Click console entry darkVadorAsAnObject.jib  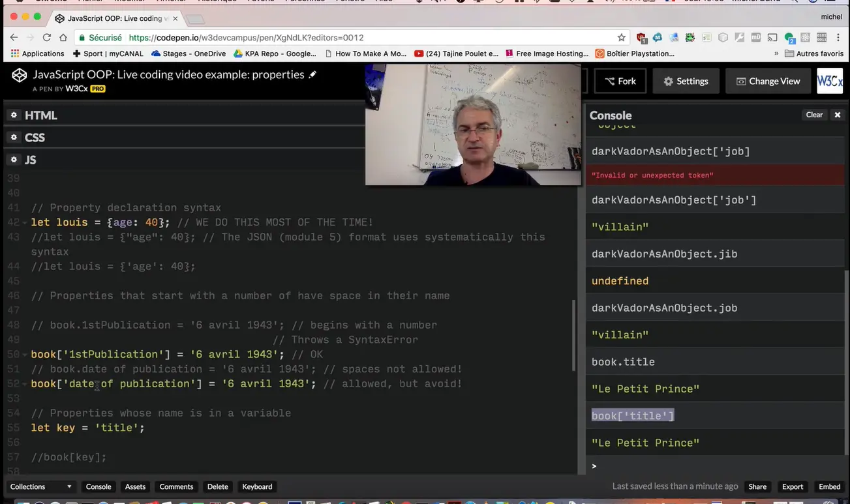coord(664,254)
